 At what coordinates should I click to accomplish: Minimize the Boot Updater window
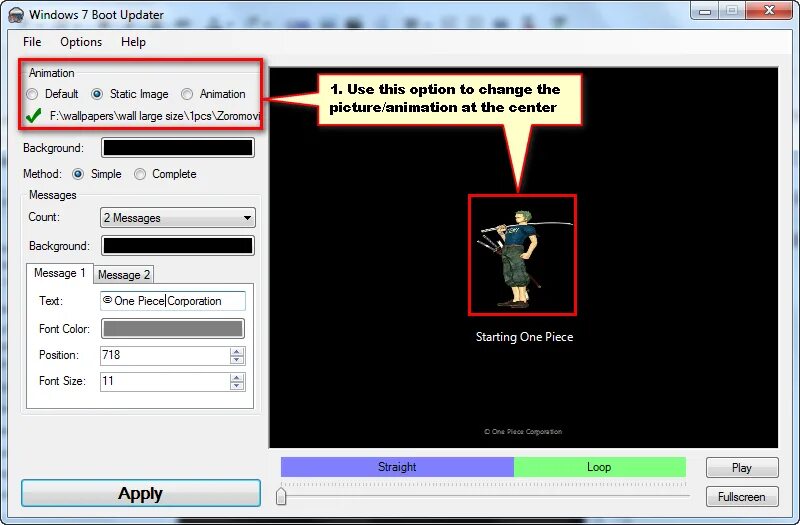pyautogui.click(x=705, y=11)
